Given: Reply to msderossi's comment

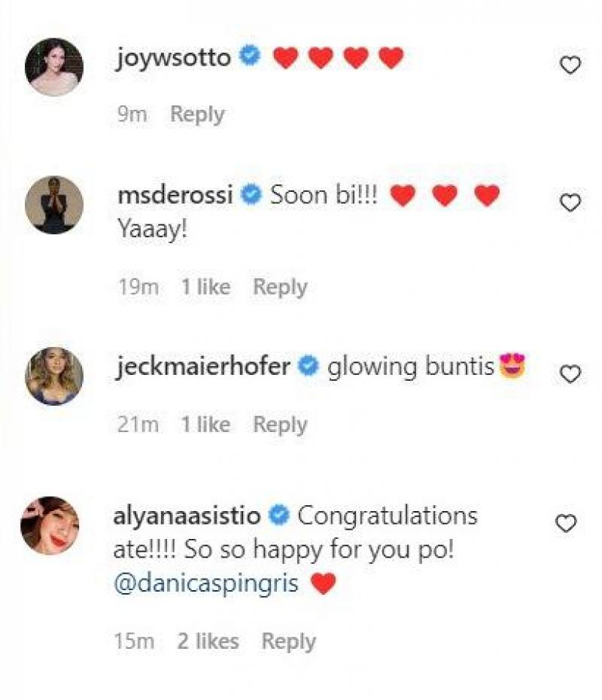Looking at the screenshot, I should (x=280, y=287).
